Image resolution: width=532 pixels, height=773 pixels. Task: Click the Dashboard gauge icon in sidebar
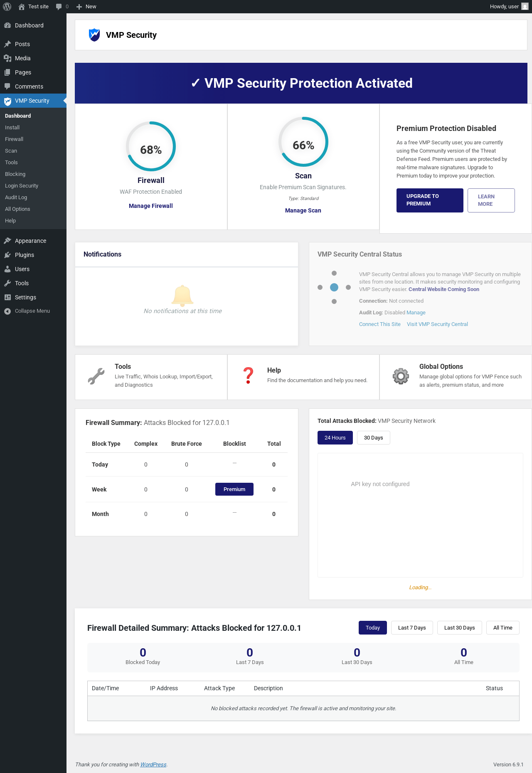tap(7, 25)
